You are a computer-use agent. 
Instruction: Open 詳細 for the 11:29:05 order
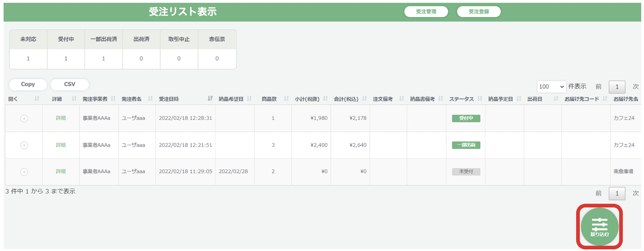pyautogui.click(x=61, y=171)
